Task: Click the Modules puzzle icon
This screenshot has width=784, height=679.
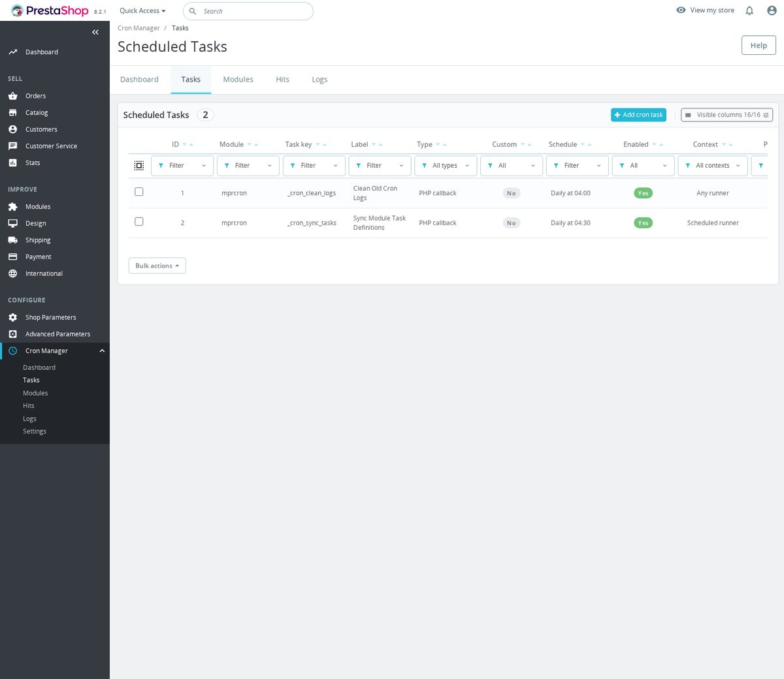Action: [x=12, y=207]
